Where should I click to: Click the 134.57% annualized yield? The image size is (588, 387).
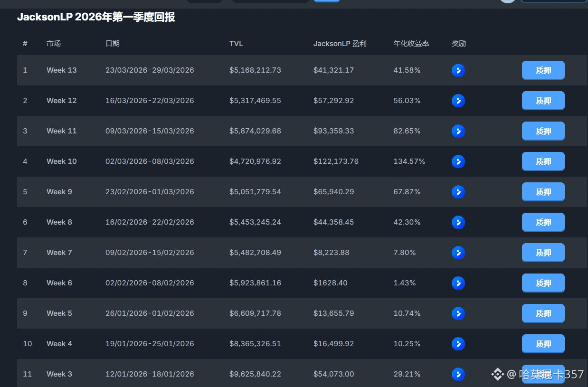(x=409, y=161)
